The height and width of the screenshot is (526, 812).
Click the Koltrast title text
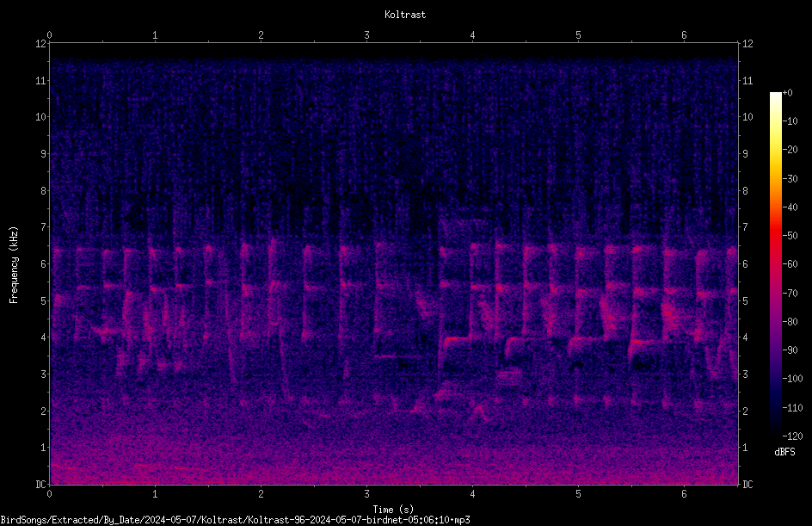(x=405, y=15)
